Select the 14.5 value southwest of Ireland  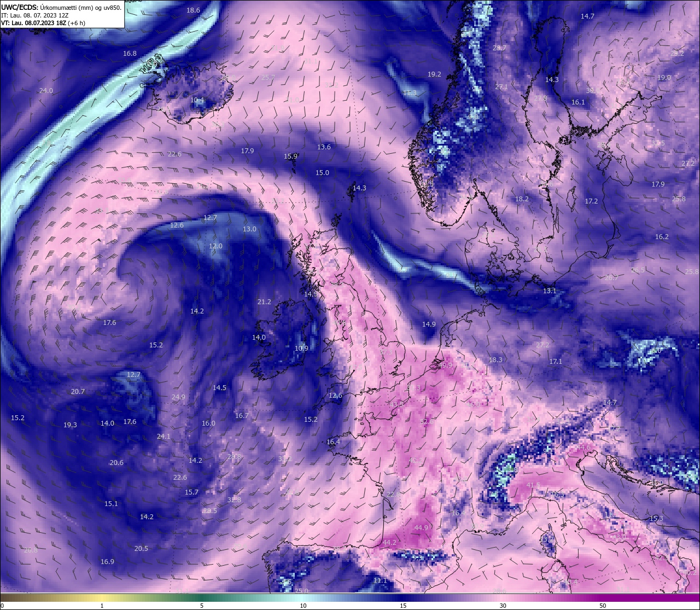point(219,388)
